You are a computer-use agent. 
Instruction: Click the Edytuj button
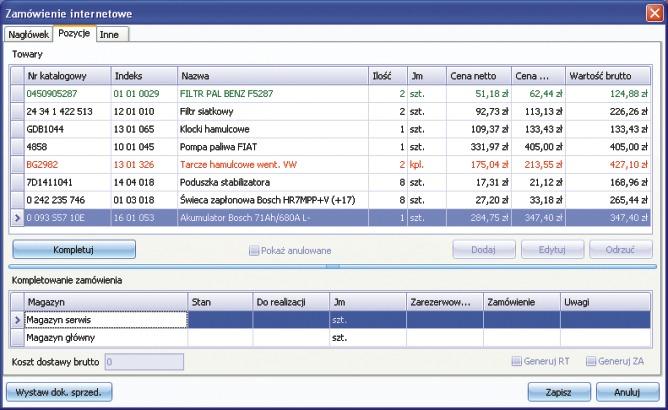click(552, 249)
